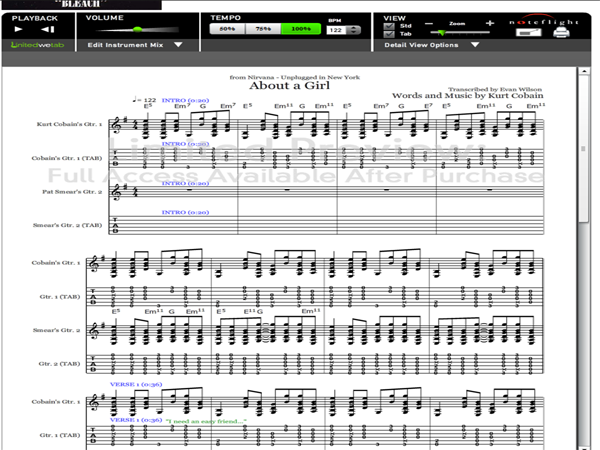Click the green zoom slider handle
The height and width of the screenshot is (450, 600).
click(x=442, y=33)
